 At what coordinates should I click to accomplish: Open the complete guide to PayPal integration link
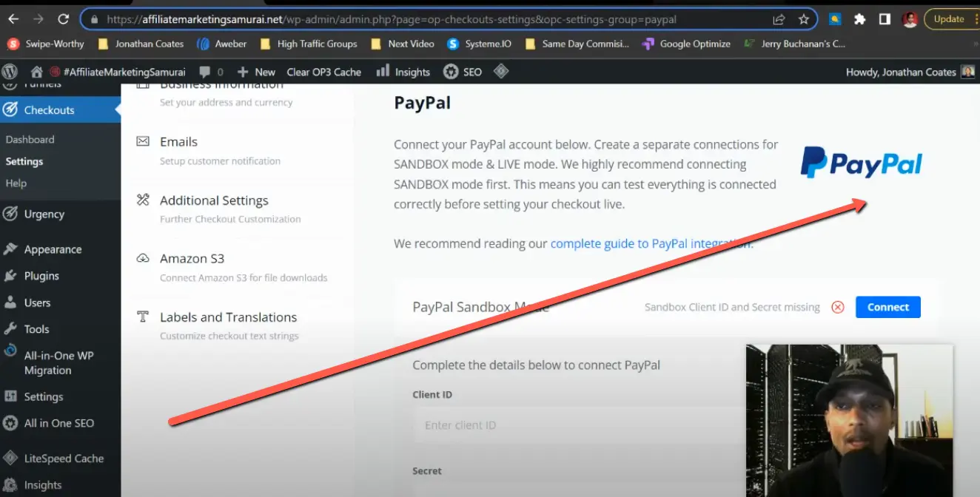click(x=650, y=243)
